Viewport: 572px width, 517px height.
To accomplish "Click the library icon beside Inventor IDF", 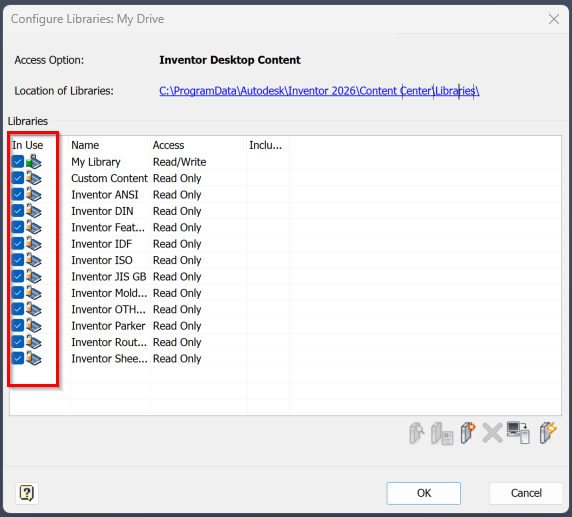I will point(34,244).
